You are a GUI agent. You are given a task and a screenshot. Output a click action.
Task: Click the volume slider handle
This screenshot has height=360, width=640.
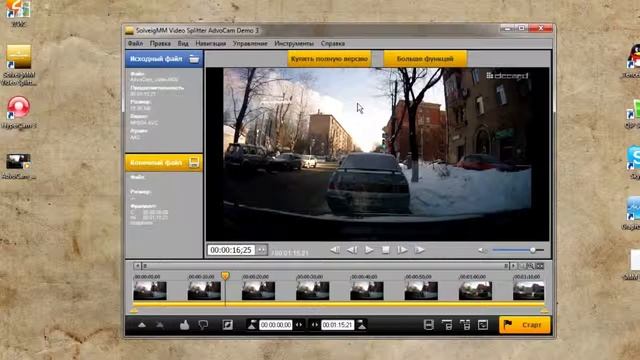click(x=533, y=250)
